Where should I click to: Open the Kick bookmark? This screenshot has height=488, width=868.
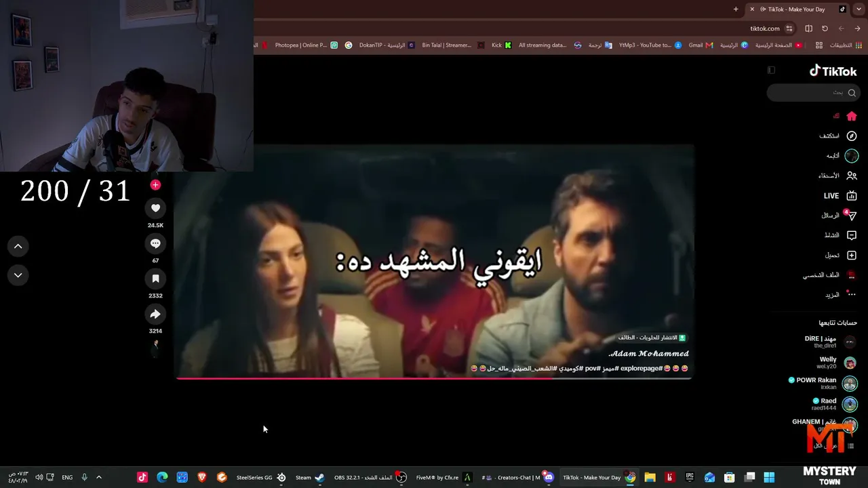coord(501,45)
